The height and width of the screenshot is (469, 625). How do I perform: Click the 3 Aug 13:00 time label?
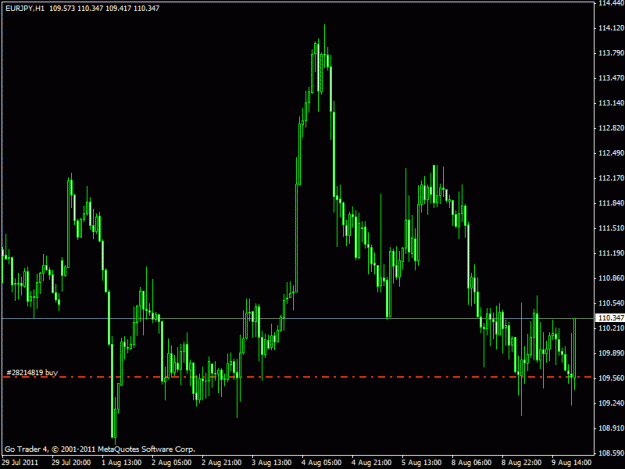click(x=271, y=463)
